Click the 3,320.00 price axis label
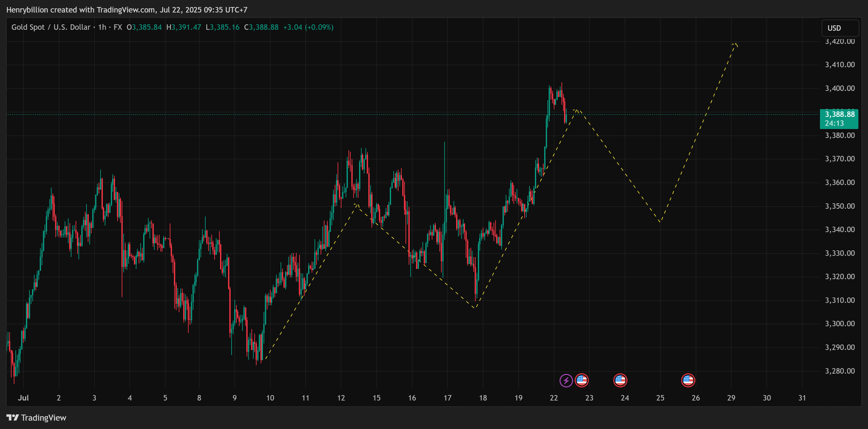Screen dimensions: 868x429 [x=840, y=277]
